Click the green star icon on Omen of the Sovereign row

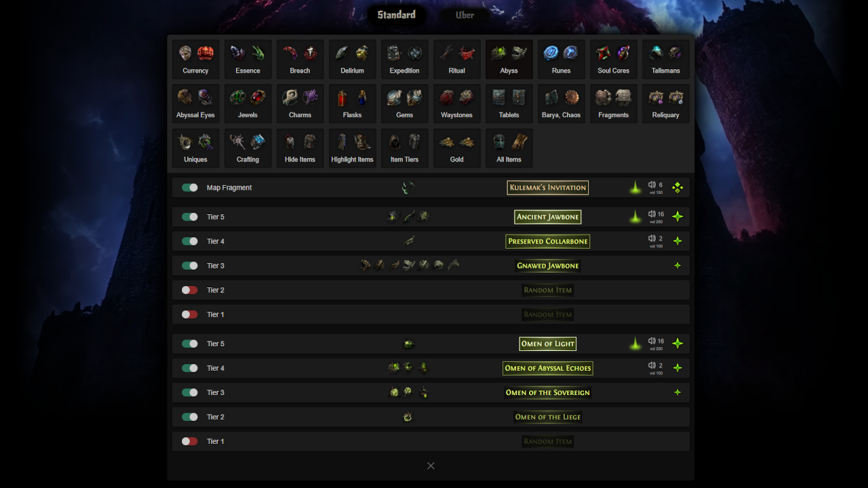pos(677,392)
